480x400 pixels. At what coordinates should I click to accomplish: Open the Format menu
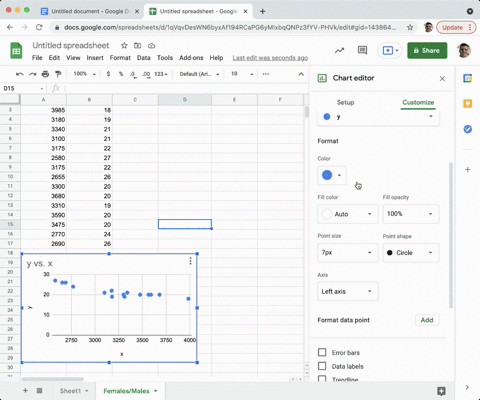point(120,58)
